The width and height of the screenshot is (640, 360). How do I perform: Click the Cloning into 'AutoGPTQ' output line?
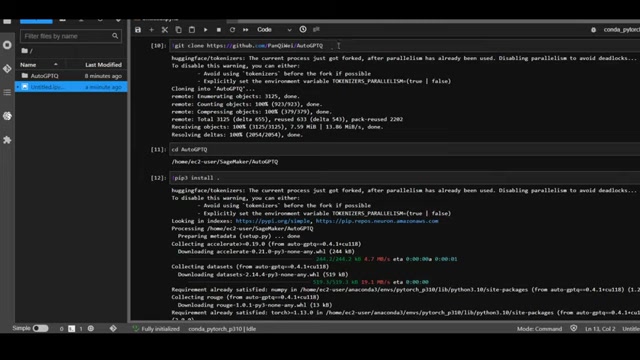213,89
